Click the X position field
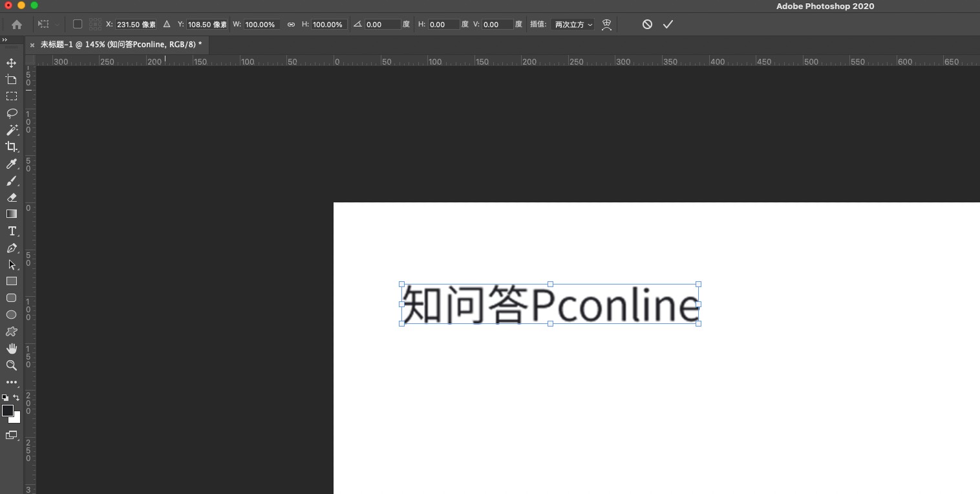980x494 pixels. tap(136, 25)
